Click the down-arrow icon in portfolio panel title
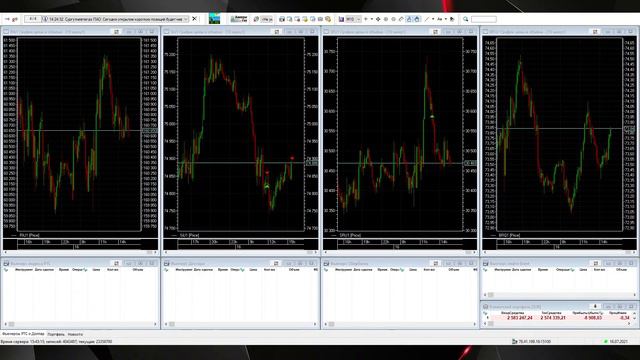Viewport: 640px width, 360px height. tap(595, 307)
